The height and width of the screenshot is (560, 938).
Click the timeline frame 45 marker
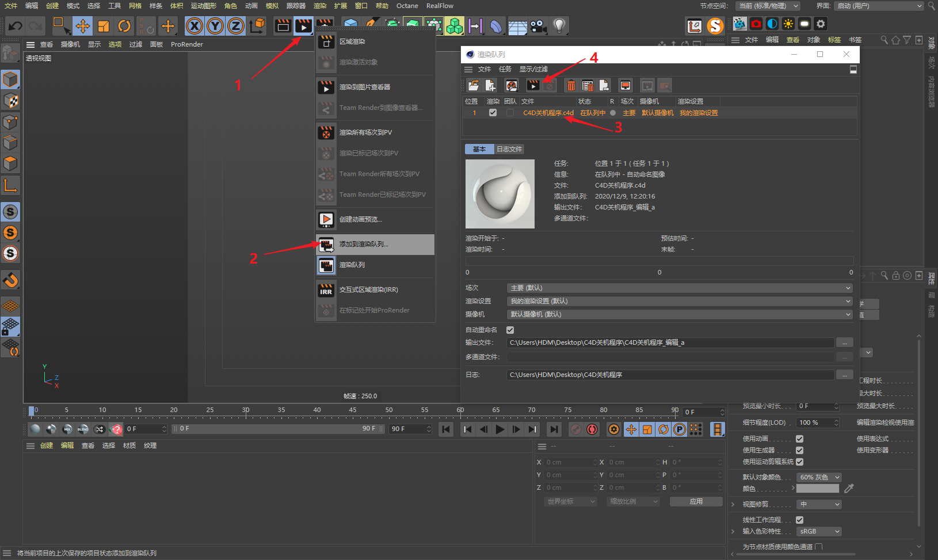pyautogui.click(x=353, y=410)
